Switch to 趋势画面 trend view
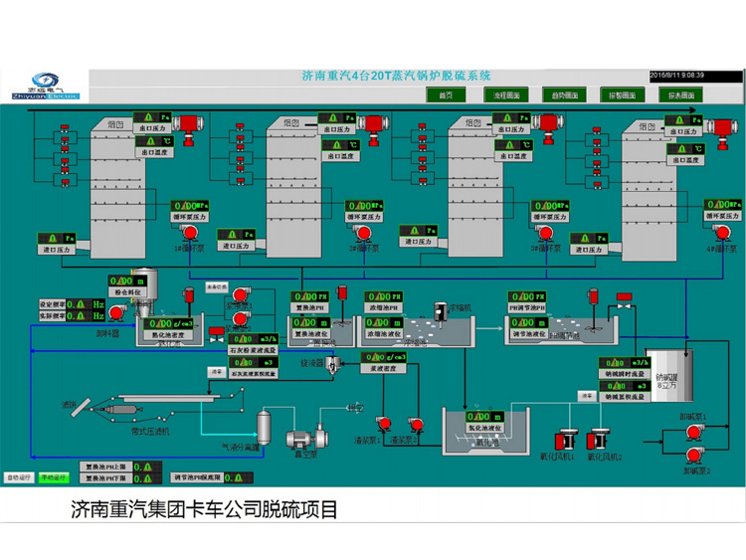This screenshot has height=560, width=746. (x=565, y=95)
